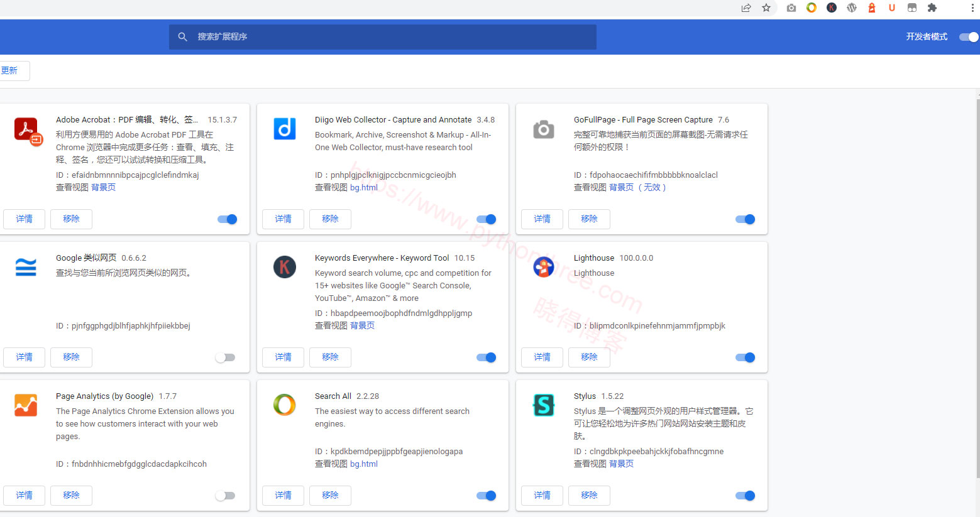This screenshot has width=980, height=517.
Task: Click Lighthouse ID blipmdconlkpinefehnmjammfjpmpbjk text
Action: 649,325
